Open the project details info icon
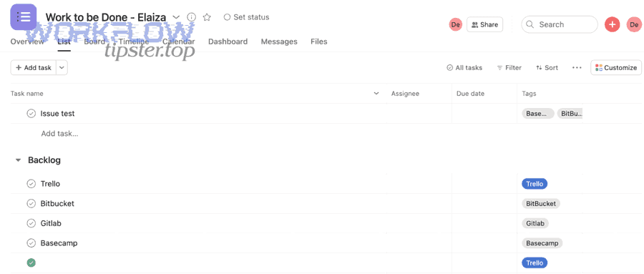 [191, 17]
